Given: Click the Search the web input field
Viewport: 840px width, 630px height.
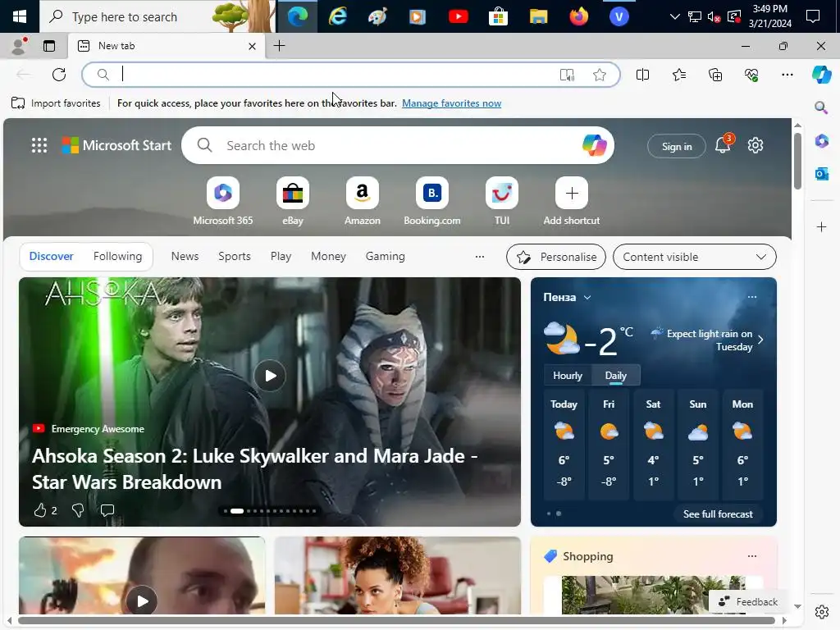Looking at the screenshot, I should pos(398,145).
